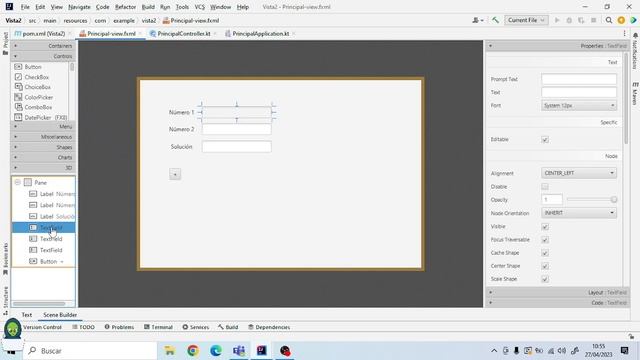This screenshot has height=360, width=640.
Task: Open the user account icon in toolbar
Action: point(477,20)
